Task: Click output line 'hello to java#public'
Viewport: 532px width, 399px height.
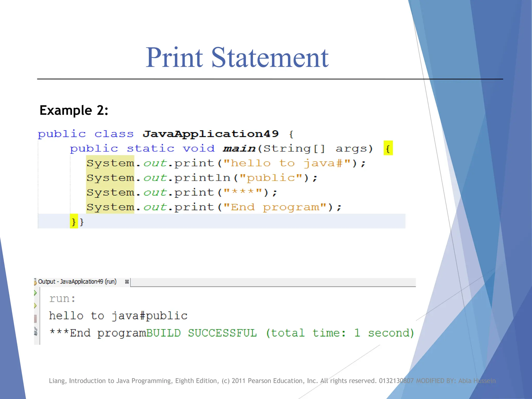Action: [118, 316]
